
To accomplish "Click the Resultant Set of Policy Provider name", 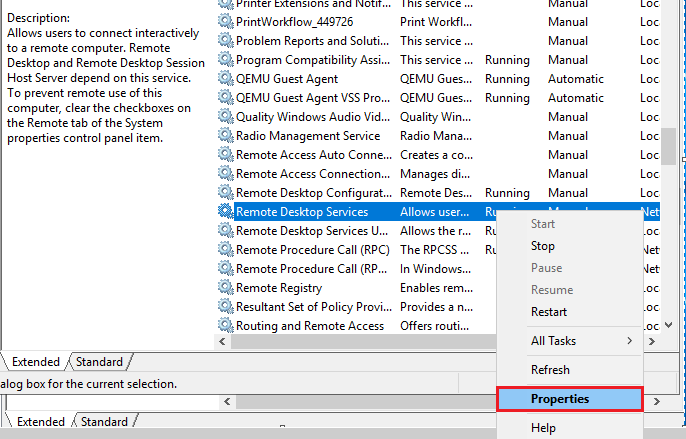I will 314,307.
